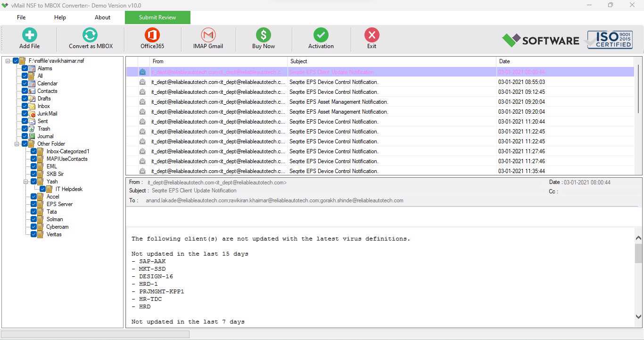644x340 pixels.
Task: Click envelope icon of 11:20:44 email
Action: pos(142,122)
